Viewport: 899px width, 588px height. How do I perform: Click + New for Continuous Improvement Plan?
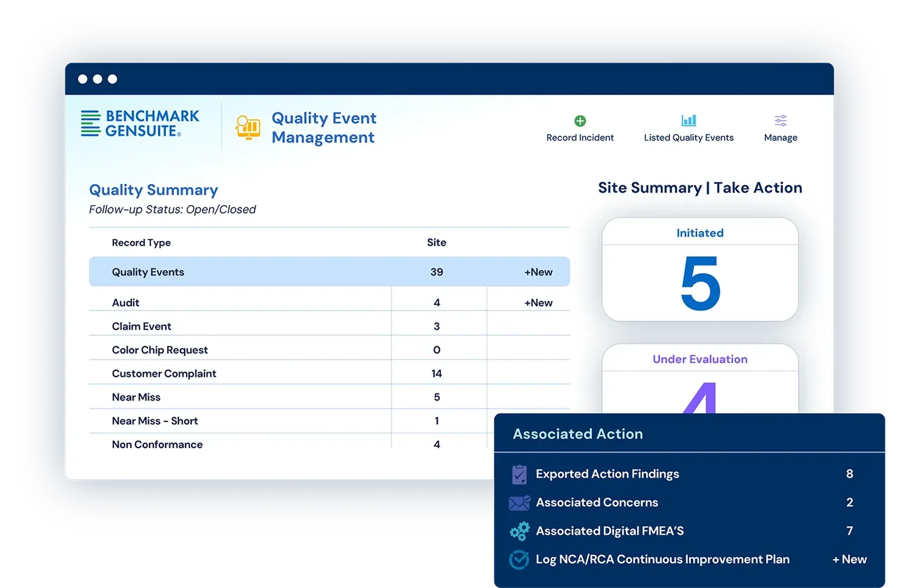coord(850,559)
